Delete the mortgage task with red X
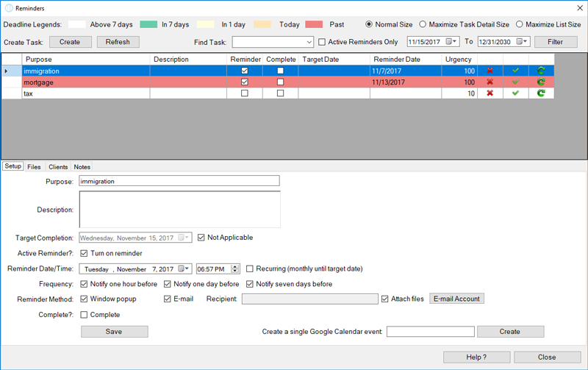 pyautogui.click(x=490, y=82)
